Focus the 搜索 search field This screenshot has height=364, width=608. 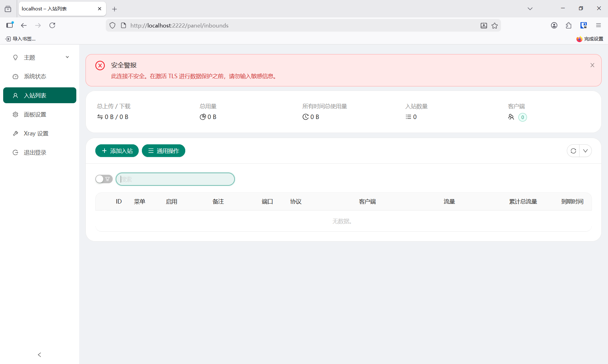pos(175,179)
